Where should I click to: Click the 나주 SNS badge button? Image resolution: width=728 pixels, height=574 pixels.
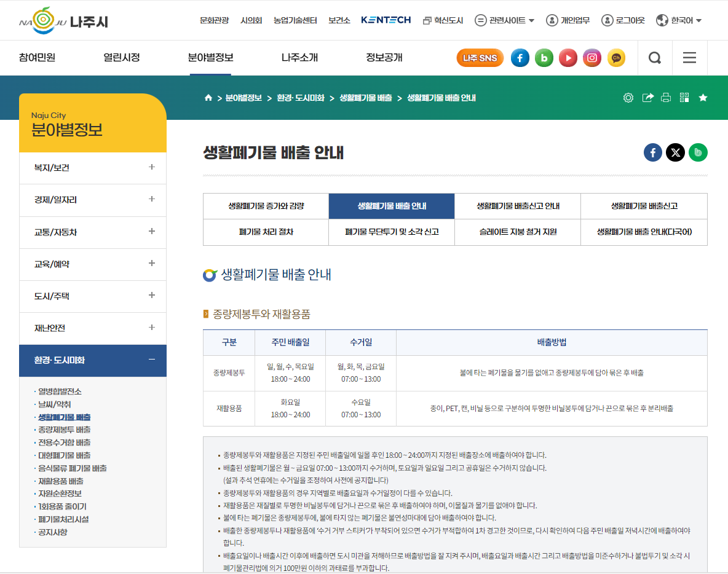pos(480,58)
